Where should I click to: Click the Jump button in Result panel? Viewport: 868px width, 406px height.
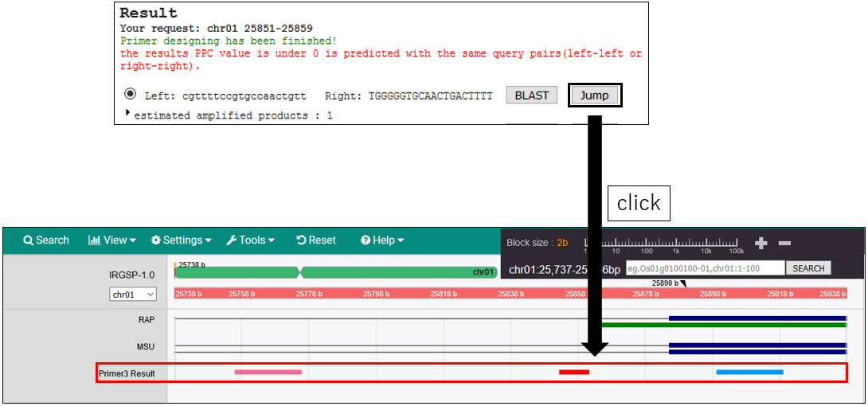(595, 96)
